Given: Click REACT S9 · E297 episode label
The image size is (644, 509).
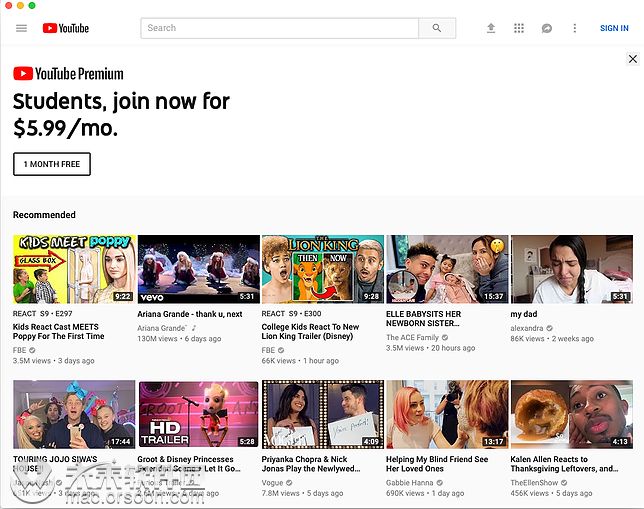Looking at the screenshot, I should (43, 313).
